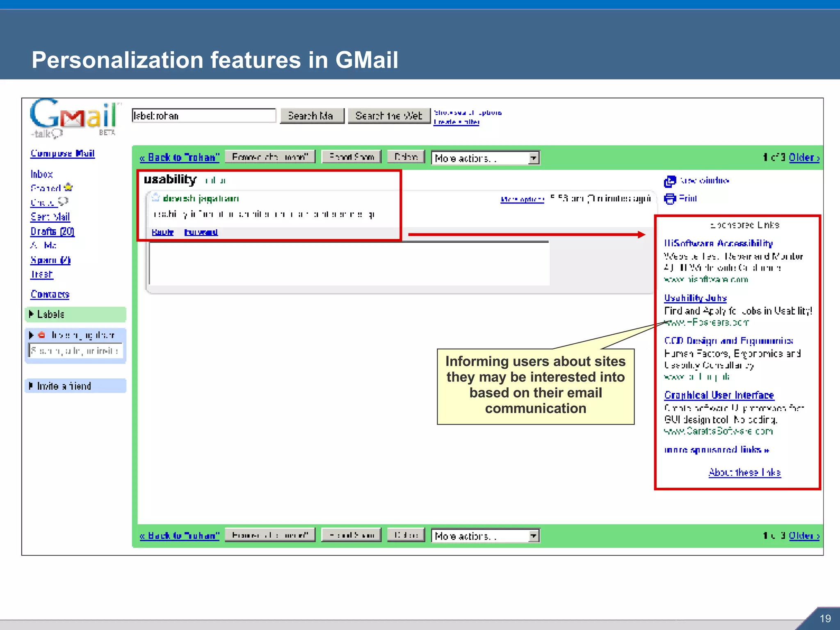The image size is (840, 630).
Task: Open the Starred folder
Action: click(46, 188)
